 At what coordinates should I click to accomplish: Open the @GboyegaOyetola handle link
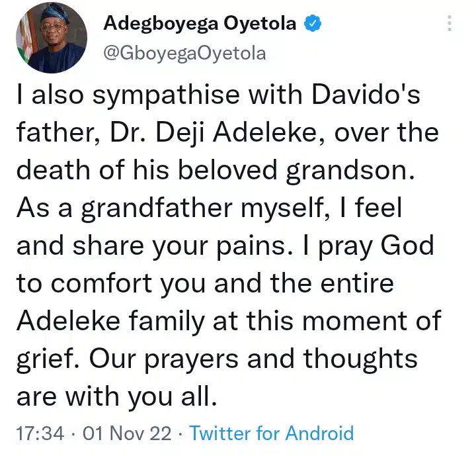click(184, 53)
